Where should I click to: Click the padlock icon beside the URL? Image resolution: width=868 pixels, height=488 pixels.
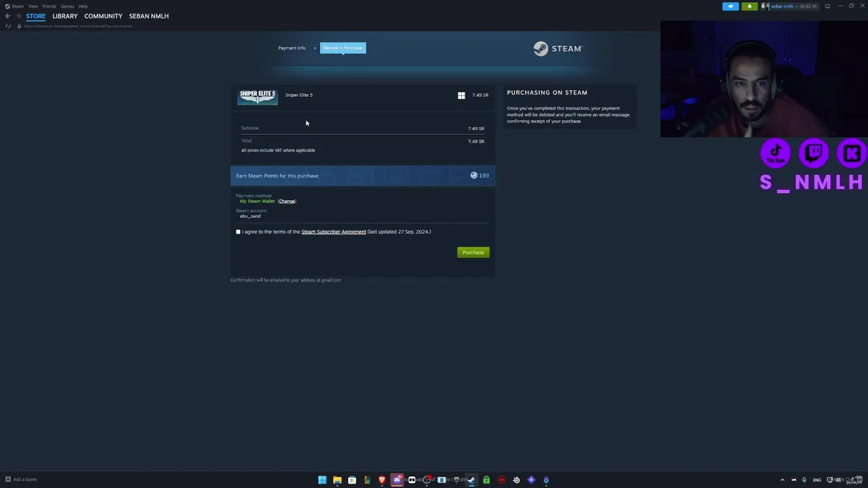(19, 26)
